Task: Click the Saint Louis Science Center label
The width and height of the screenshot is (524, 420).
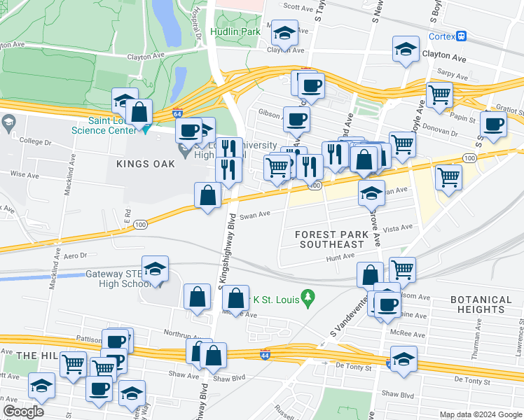Action: pyautogui.click(x=104, y=125)
